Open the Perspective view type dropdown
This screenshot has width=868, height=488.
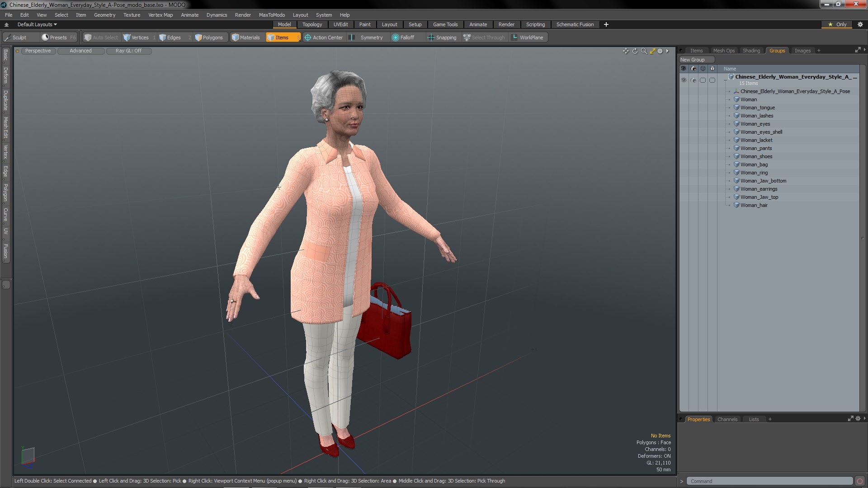(x=38, y=51)
